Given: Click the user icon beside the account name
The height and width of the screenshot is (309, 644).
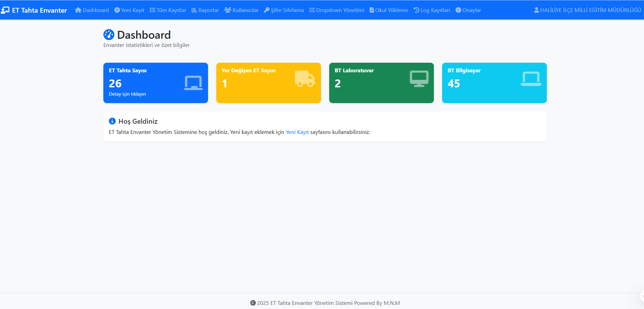Looking at the screenshot, I should (536, 10).
